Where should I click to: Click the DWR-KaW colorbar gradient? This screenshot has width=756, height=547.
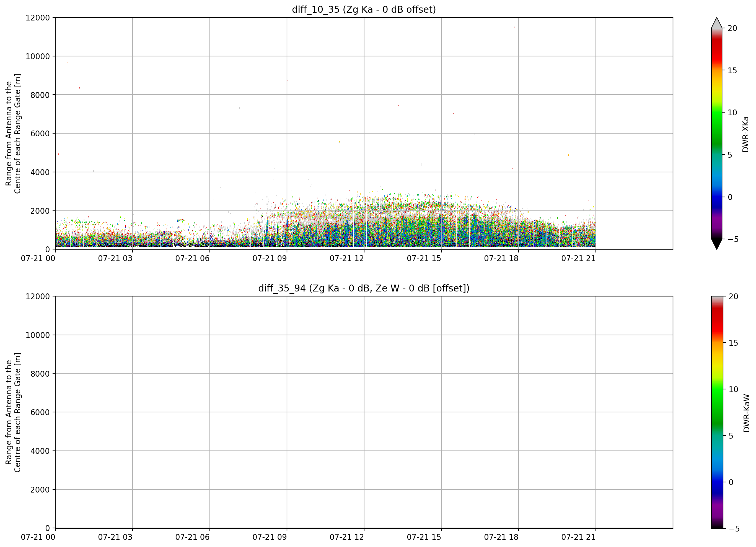tap(717, 412)
